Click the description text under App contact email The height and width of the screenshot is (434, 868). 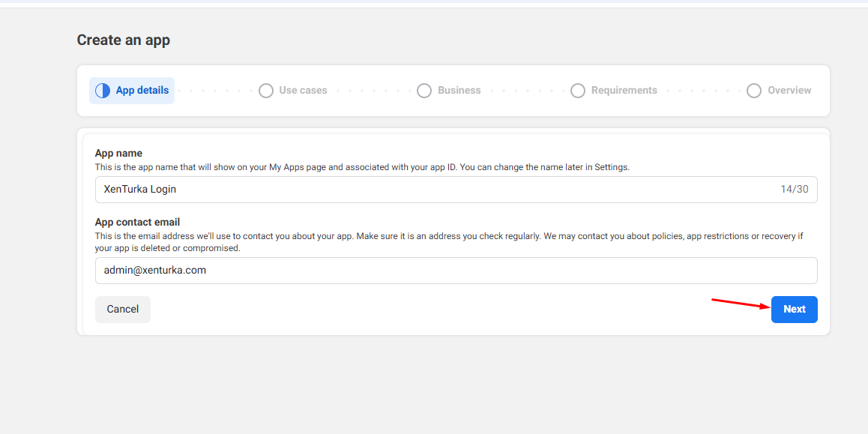coord(449,242)
